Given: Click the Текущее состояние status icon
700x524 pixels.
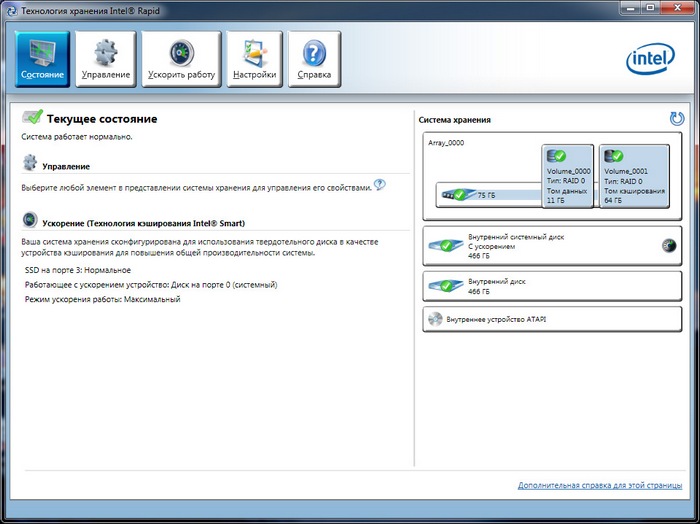Looking at the screenshot, I should pyautogui.click(x=32, y=117).
